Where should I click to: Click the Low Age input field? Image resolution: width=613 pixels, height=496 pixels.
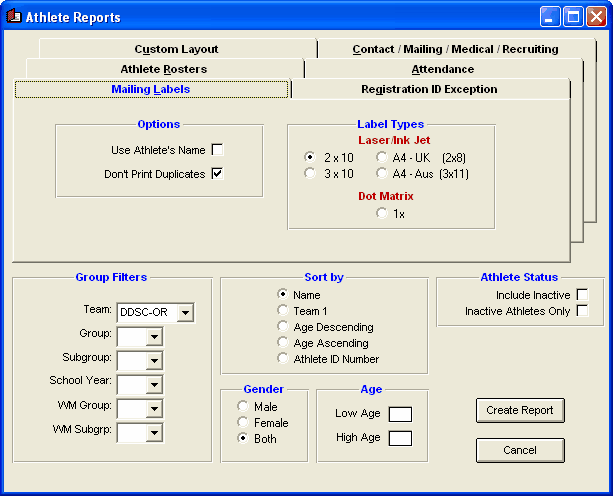point(400,414)
